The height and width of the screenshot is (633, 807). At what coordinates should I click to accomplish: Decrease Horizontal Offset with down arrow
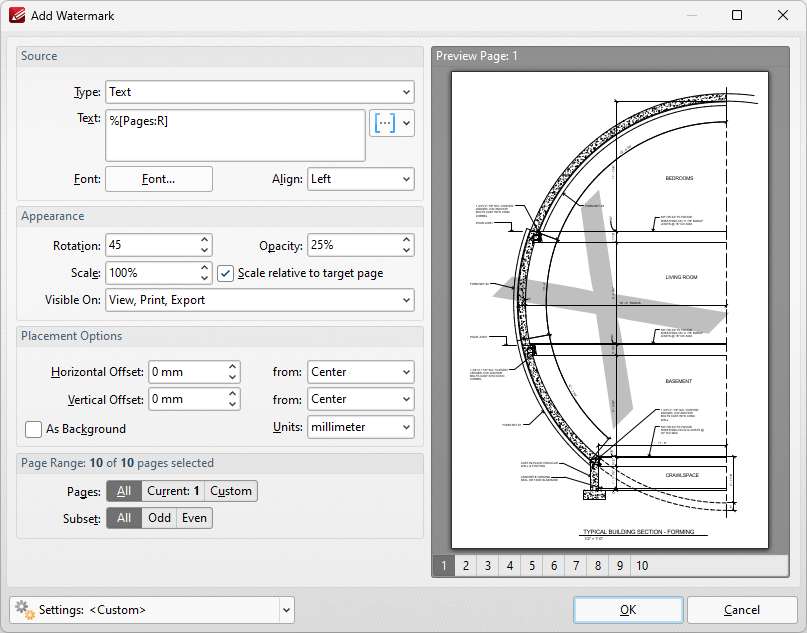coord(233,377)
